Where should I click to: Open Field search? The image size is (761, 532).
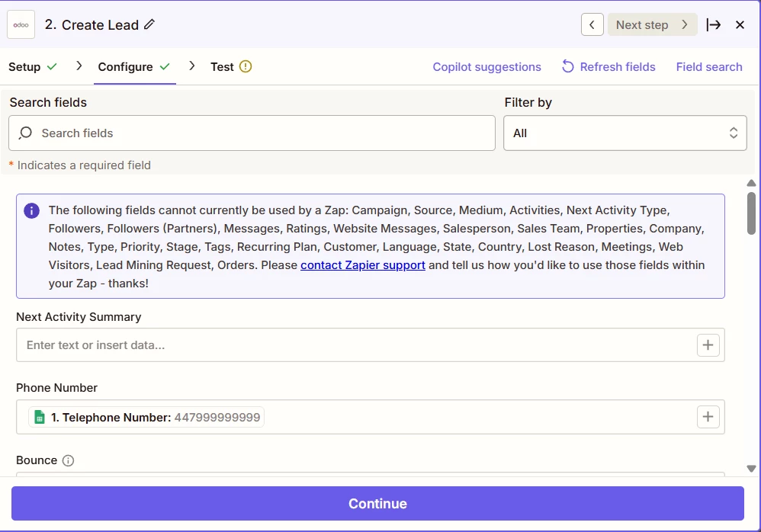point(709,67)
